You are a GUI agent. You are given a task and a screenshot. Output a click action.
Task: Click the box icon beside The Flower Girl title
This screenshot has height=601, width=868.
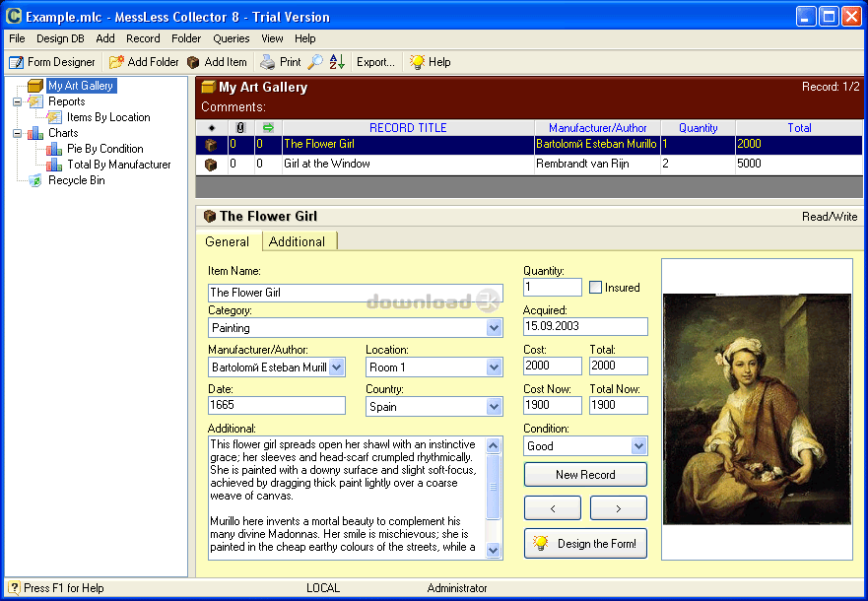210,217
